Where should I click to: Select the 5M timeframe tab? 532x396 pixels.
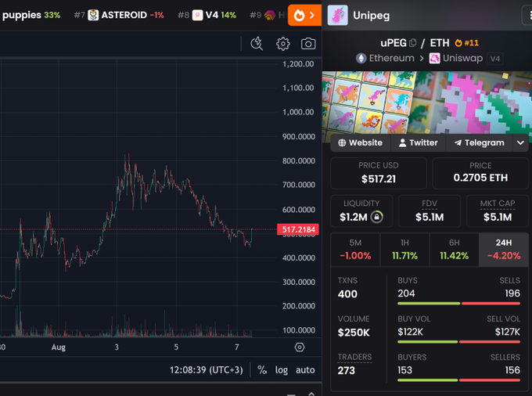[355, 250]
